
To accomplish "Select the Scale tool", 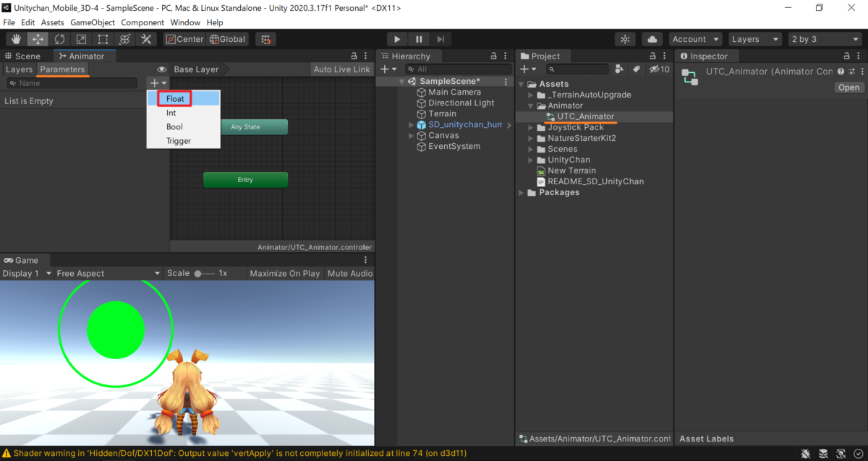I will coord(81,39).
